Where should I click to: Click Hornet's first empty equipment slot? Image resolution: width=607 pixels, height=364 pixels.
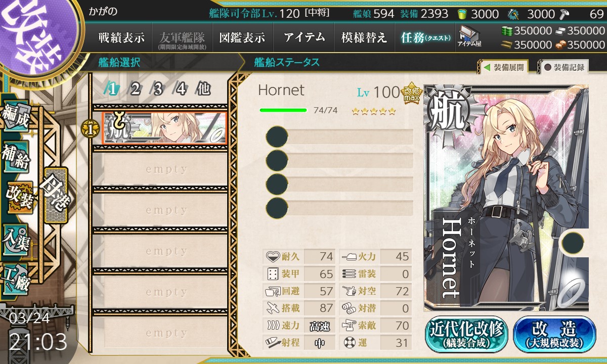(339, 137)
